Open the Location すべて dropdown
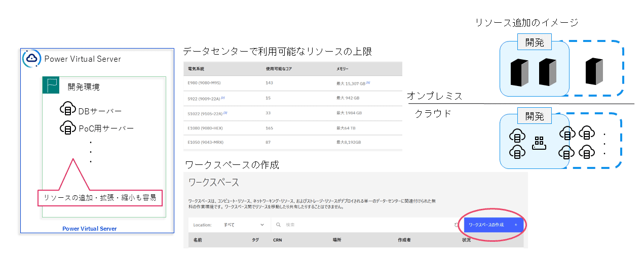 click(244, 225)
